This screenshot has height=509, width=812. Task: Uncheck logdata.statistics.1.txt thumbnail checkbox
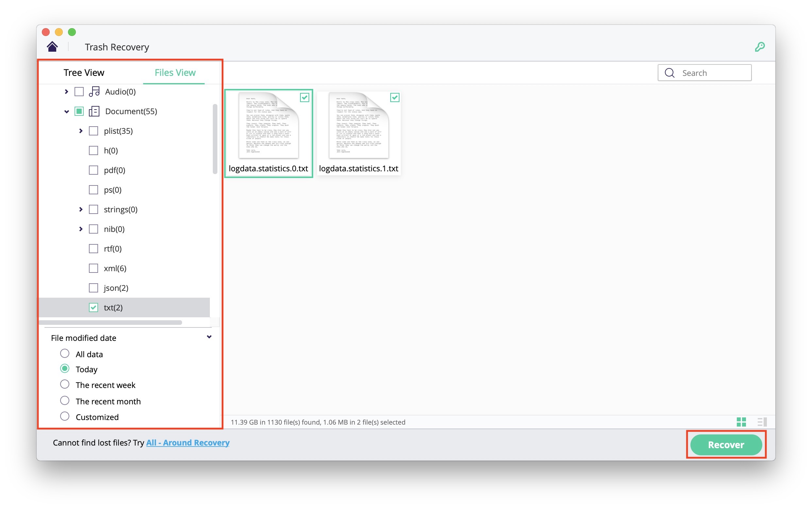[394, 97]
